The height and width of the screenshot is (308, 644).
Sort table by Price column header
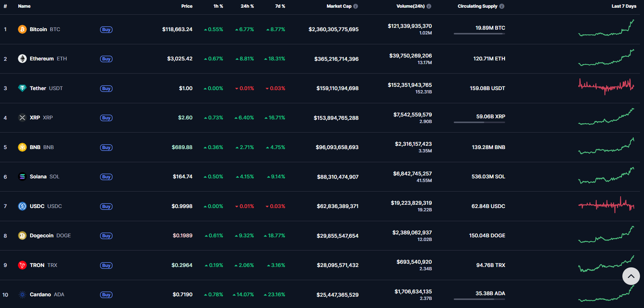tap(187, 6)
